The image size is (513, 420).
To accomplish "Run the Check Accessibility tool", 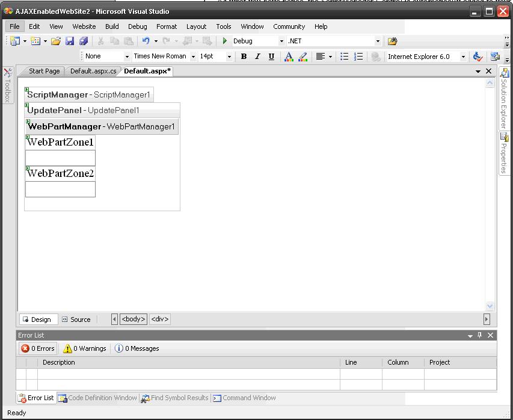I will [478, 57].
